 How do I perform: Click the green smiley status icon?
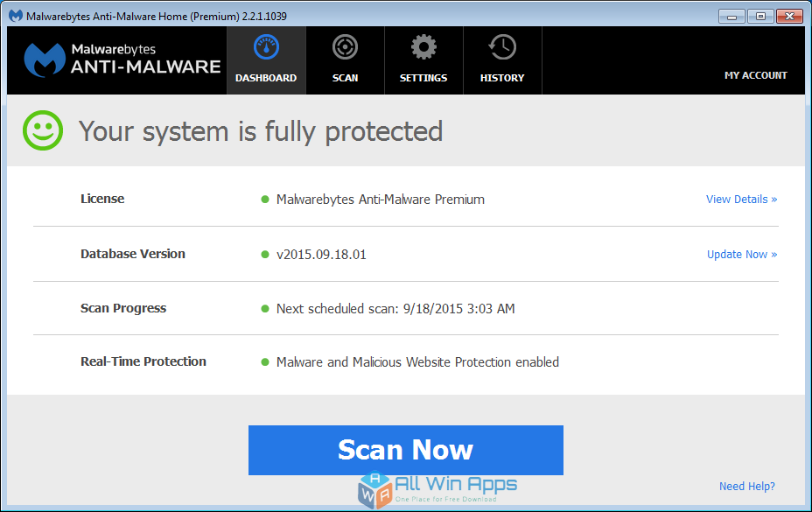(43, 130)
